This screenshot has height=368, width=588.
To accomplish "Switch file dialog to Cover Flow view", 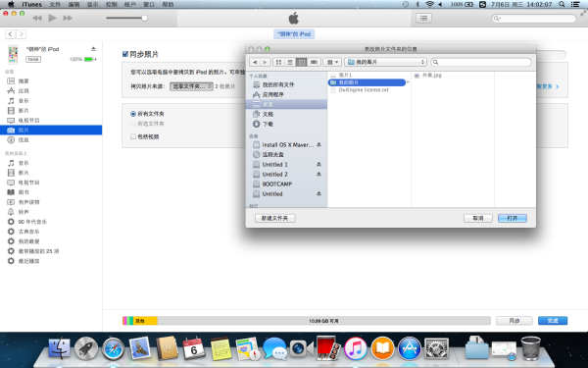I will [314, 62].
